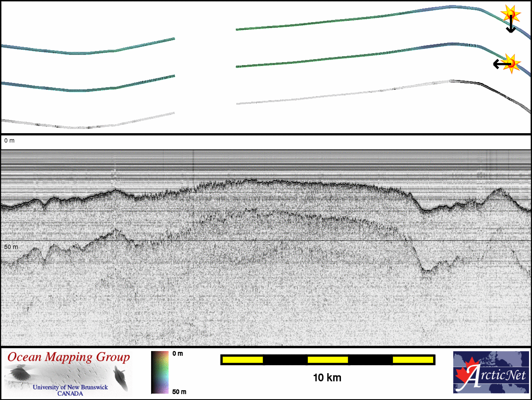Click the upper starburst marker icon
Screen dimensions: 532x400
tap(510, 14)
